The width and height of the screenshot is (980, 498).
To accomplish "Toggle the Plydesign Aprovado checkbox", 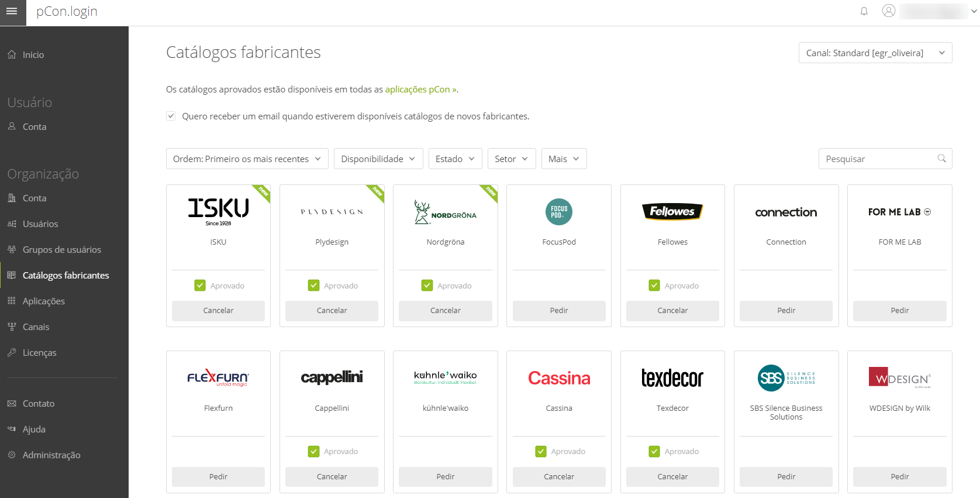I will click(x=314, y=286).
